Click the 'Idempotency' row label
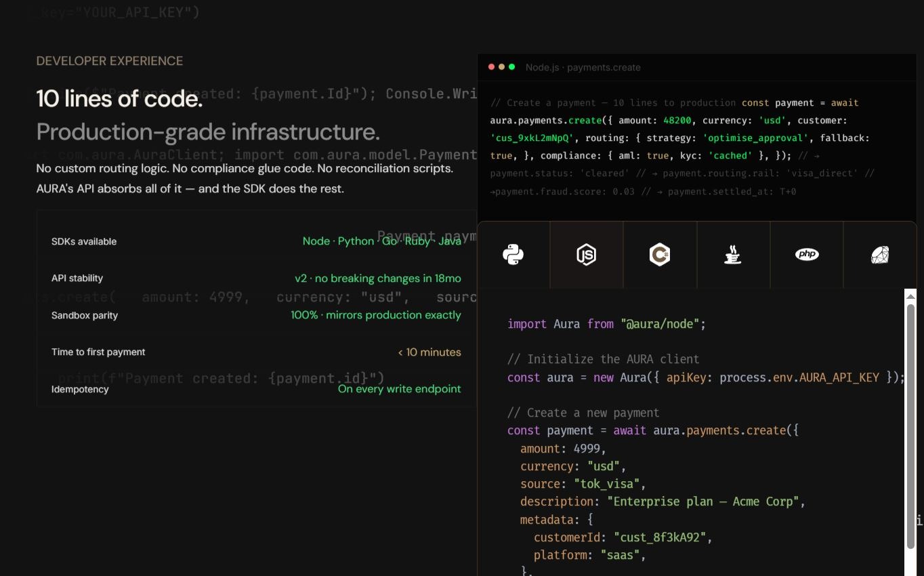The width and height of the screenshot is (924, 576). pos(80,389)
